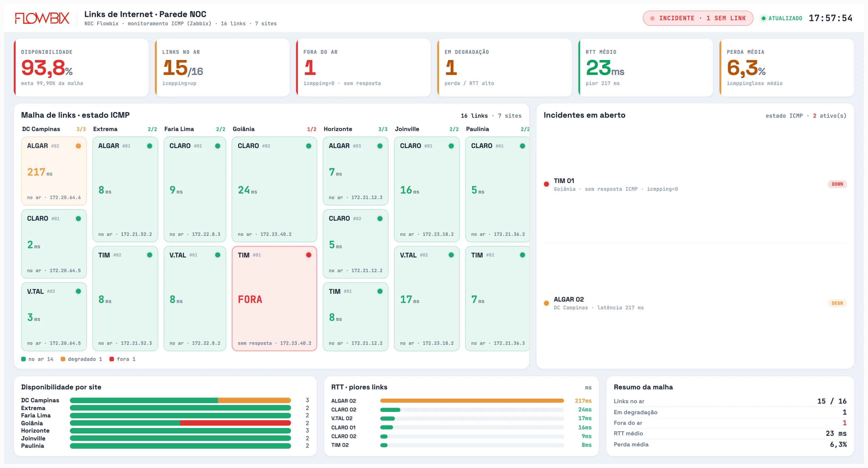The image size is (868, 468).
Task: Click the green ATUALIZADO status dot
Action: click(764, 18)
